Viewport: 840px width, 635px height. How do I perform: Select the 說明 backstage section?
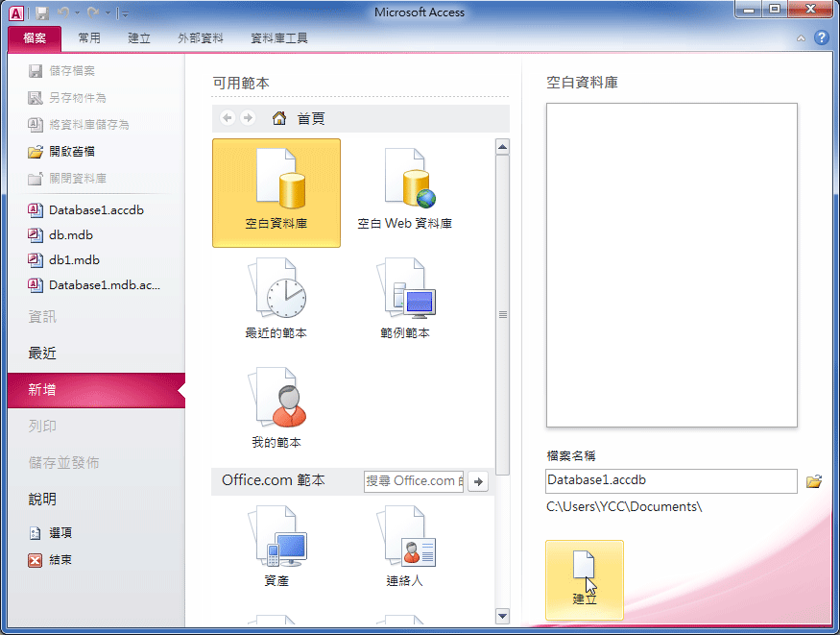pos(42,499)
